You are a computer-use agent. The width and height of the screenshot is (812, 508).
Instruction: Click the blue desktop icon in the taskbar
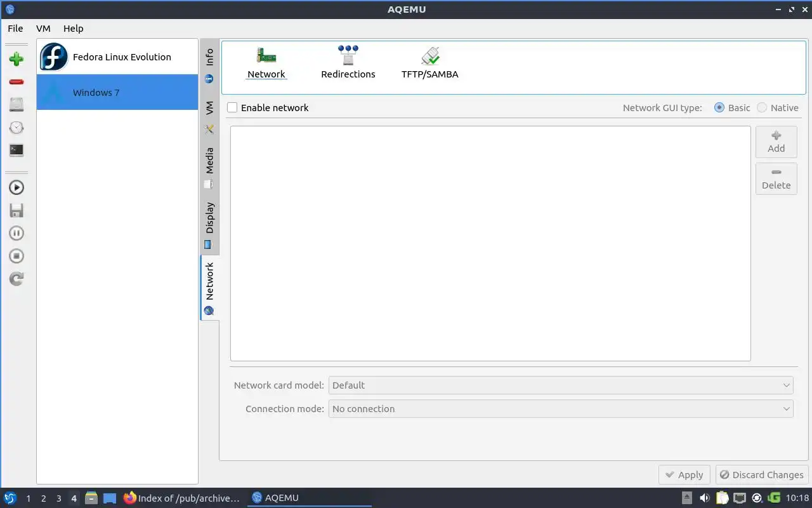point(110,498)
